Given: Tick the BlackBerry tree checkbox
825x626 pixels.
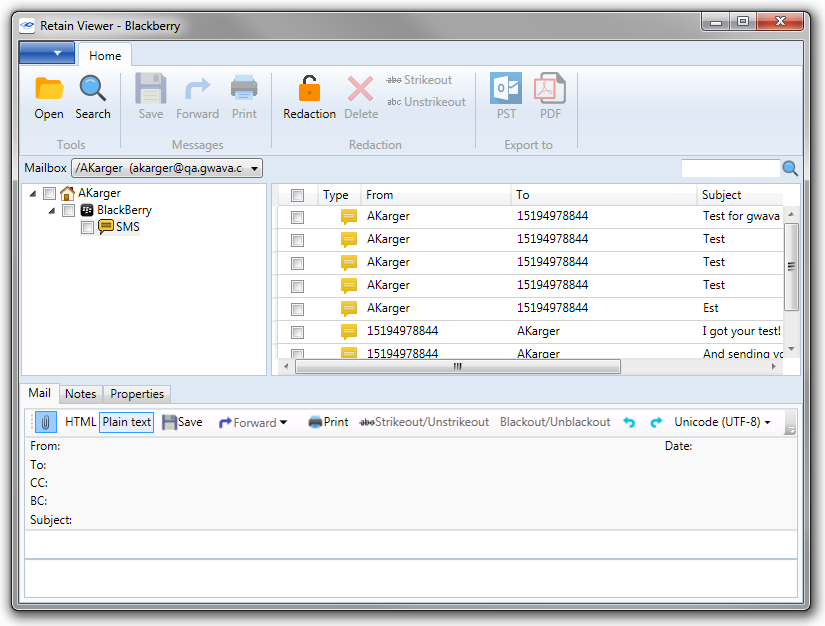Looking at the screenshot, I should coord(68,211).
